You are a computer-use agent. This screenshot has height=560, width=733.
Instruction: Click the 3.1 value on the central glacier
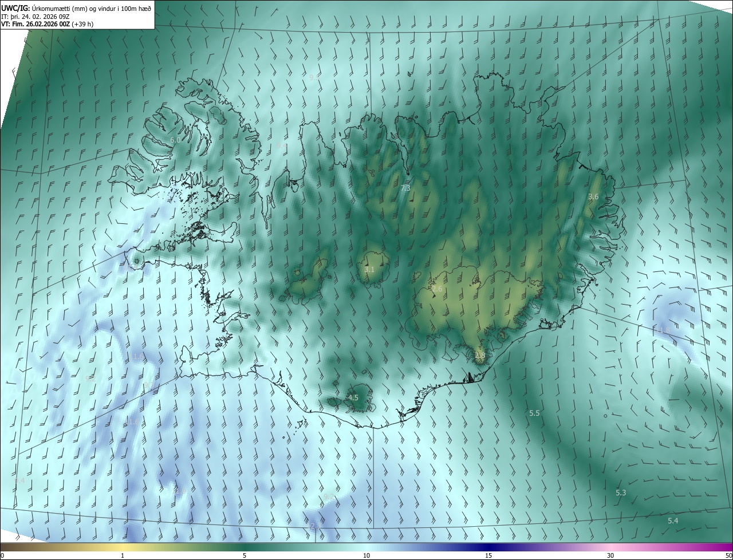[x=369, y=269]
